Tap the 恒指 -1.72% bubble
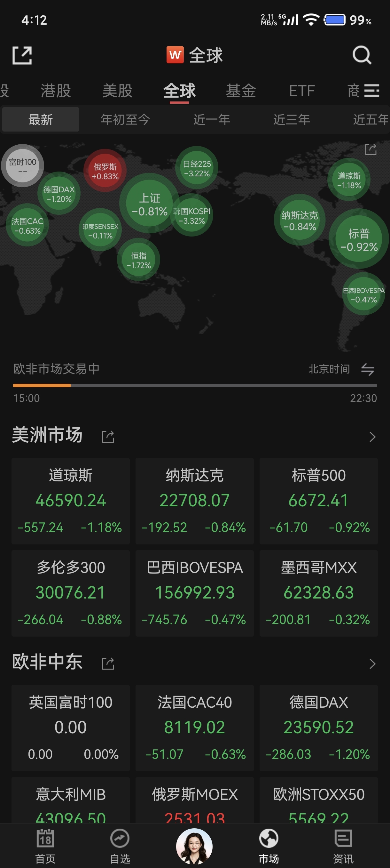Viewport: 390px width, 868px height. pyautogui.click(x=139, y=260)
